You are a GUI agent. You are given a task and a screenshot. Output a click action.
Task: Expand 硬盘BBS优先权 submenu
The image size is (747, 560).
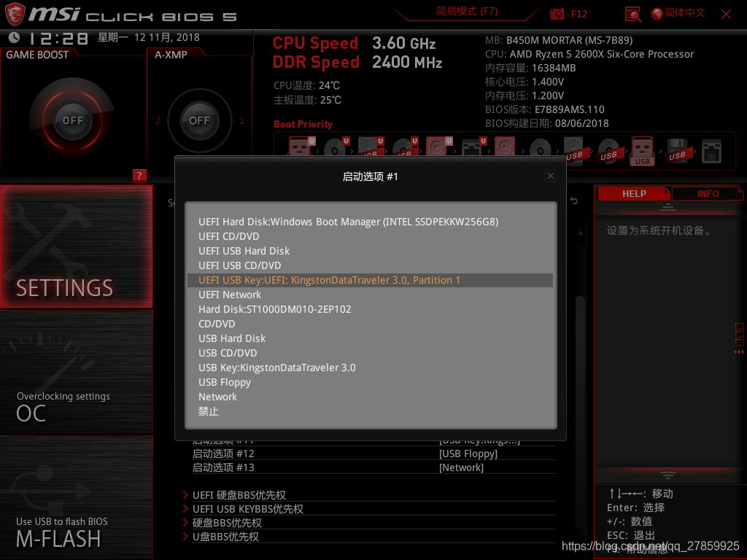[368, 523]
